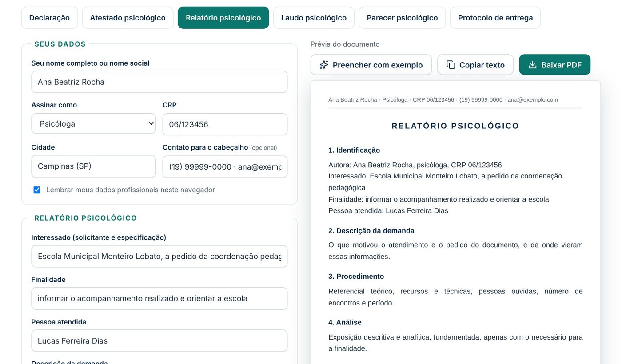Screen dimensions: 622x364
Task: Switch to the Declaração tab
Action: (x=49, y=18)
